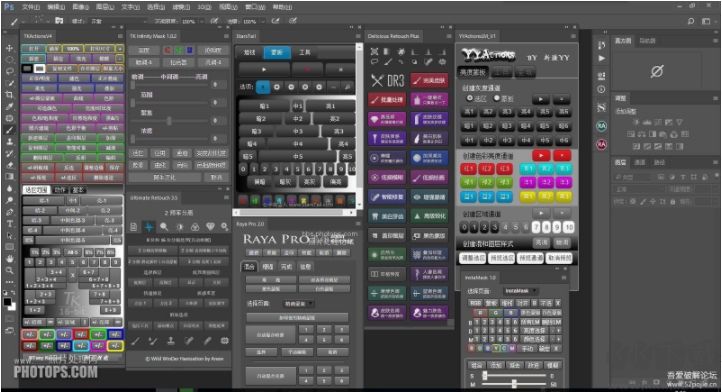Select the Blur droplet tool
Screen dimensions: 722x392
click(x=9, y=188)
